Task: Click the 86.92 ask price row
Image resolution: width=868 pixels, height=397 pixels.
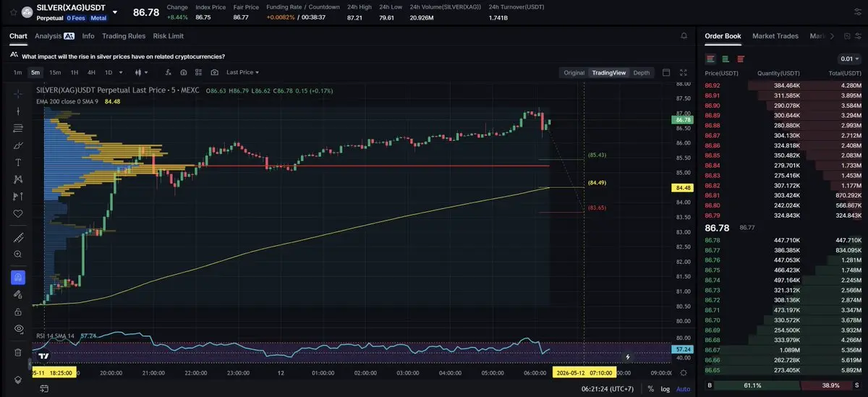Action: click(x=783, y=85)
